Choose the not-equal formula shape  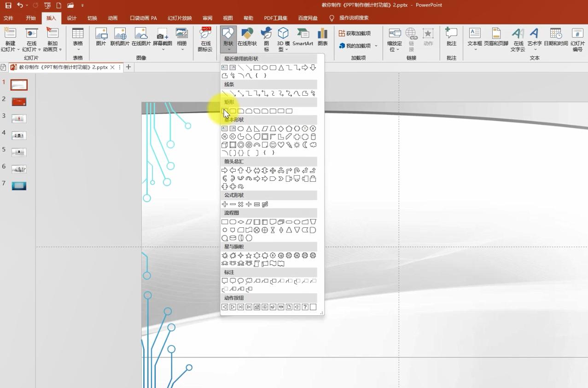pos(265,204)
